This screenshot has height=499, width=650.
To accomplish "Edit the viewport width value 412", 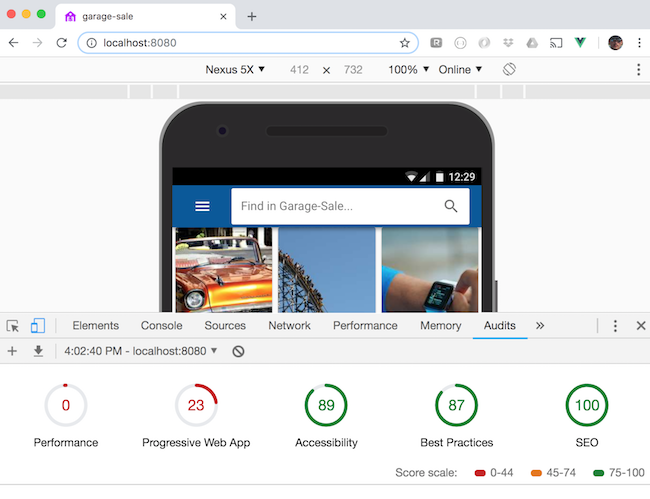I will (299, 69).
